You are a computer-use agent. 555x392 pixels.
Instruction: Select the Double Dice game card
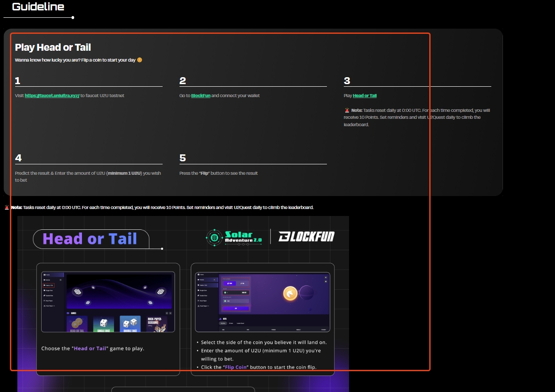pyautogui.click(x=130, y=323)
